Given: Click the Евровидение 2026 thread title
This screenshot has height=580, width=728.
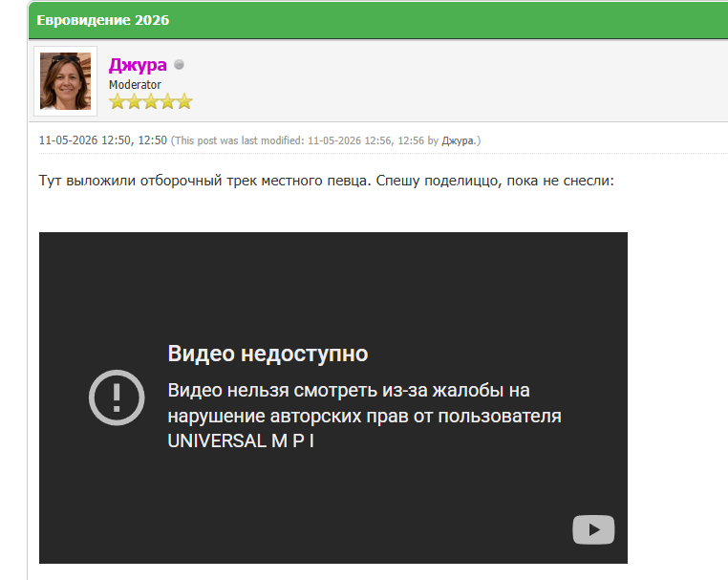Looking at the screenshot, I should coord(103,20).
